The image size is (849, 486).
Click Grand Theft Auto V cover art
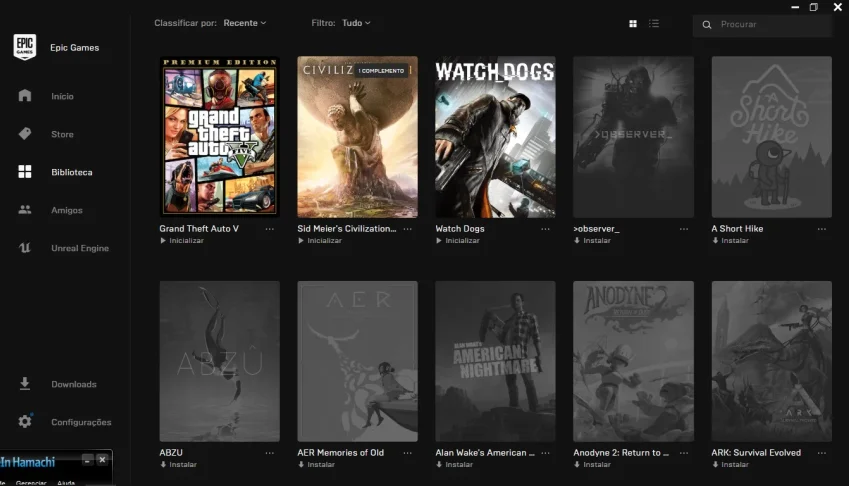(219, 137)
